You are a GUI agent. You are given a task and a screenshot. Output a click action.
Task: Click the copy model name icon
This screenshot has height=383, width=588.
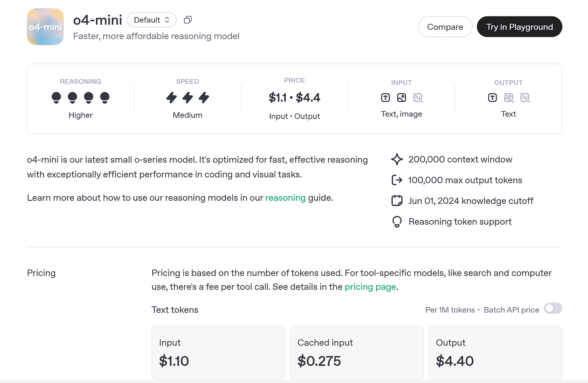click(x=187, y=20)
